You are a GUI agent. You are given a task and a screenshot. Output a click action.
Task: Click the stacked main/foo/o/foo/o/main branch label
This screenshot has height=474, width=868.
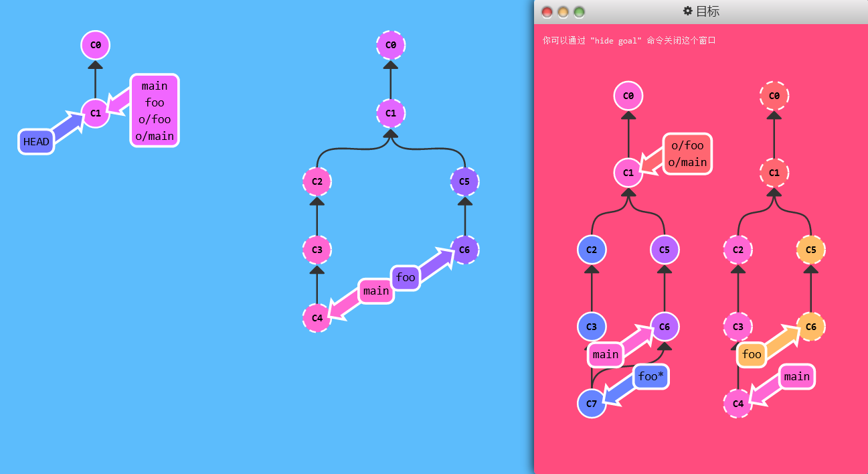155,111
